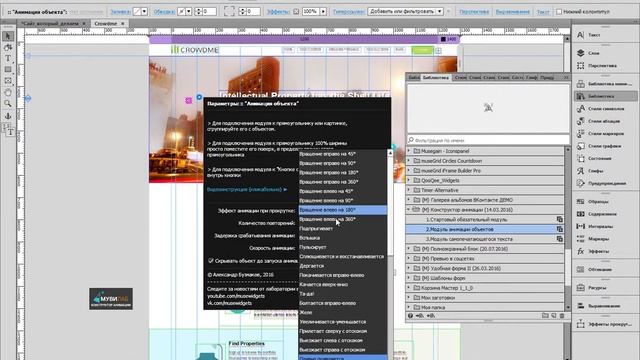Viewport: 640px width, 360px height.
Task: Select the Rectangle Frame tool
Action: 8,81
